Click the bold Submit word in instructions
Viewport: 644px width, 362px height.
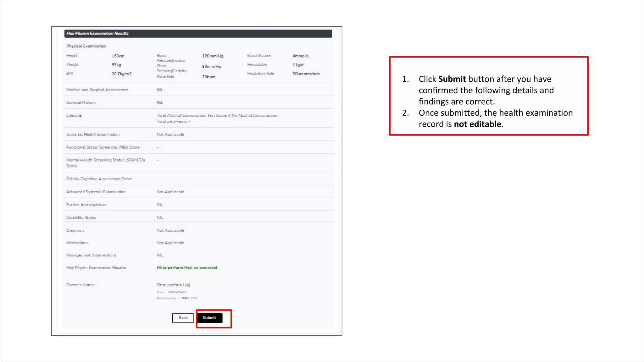click(x=452, y=79)
